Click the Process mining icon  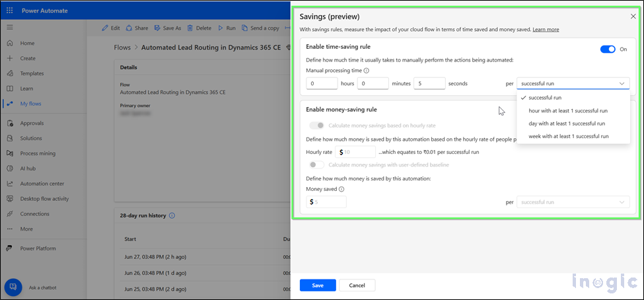coord(11,153)
